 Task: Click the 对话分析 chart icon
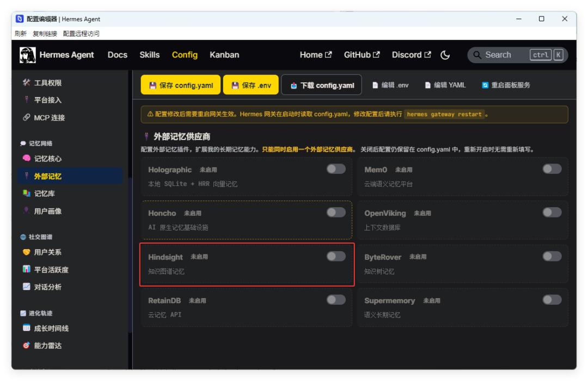26,287
